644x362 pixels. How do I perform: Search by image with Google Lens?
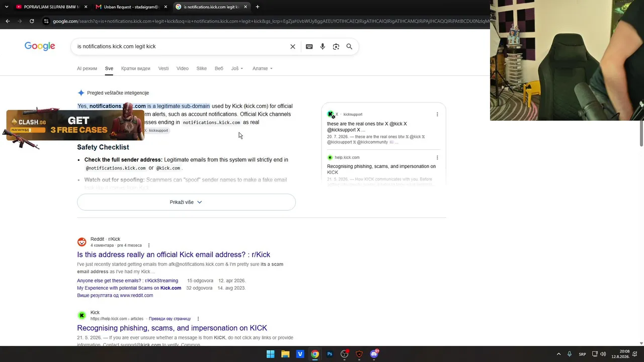(x=336, y=47)
